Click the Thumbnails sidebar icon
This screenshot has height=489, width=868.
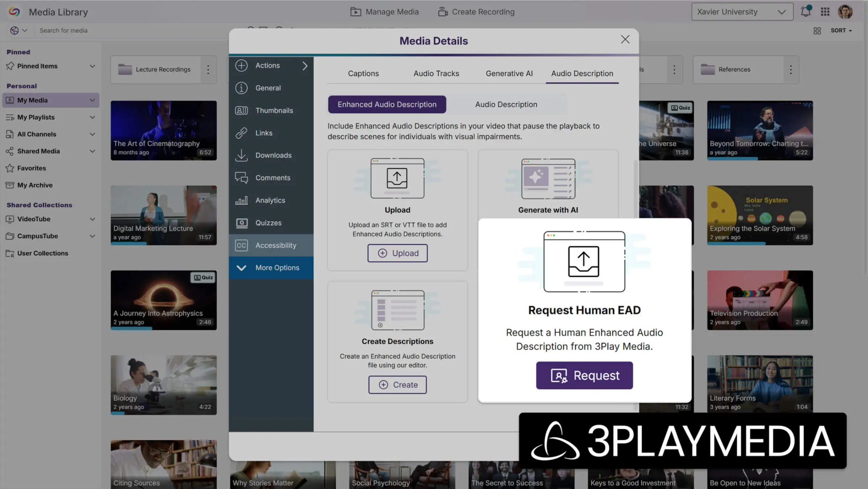click(241, 110)
